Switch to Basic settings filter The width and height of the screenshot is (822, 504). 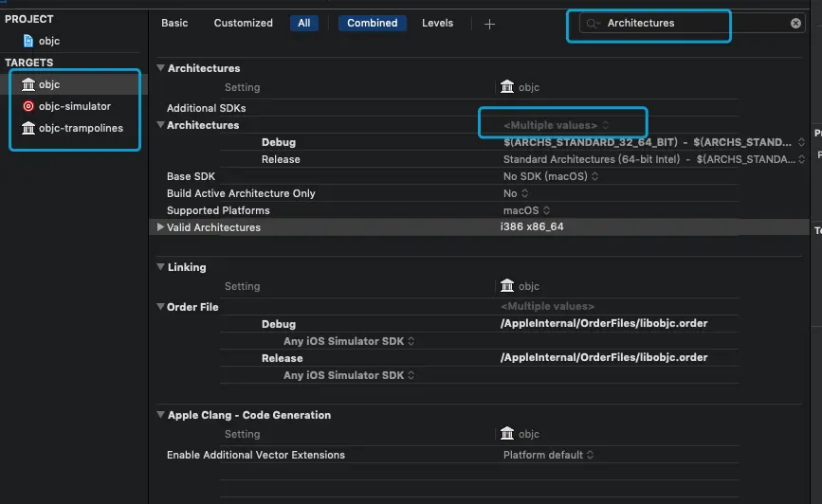pyautogui.click(x=174, y=23)
